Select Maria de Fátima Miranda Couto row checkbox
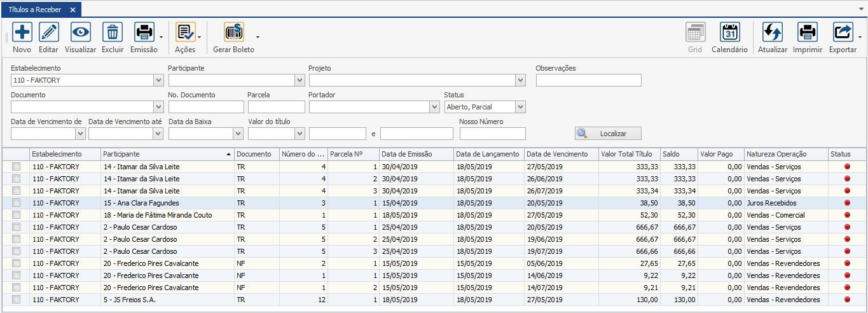868x313 pixels. click(x=17, y=215)
